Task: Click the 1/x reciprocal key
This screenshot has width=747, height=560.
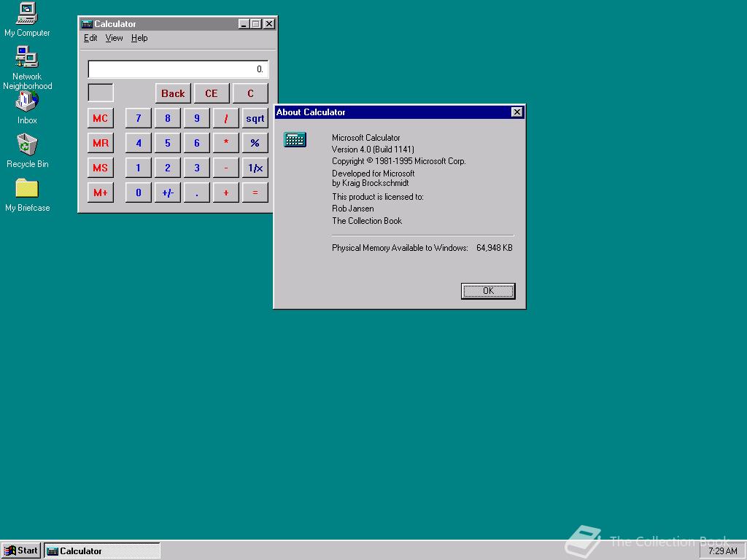Action: (x=255, y=168)
